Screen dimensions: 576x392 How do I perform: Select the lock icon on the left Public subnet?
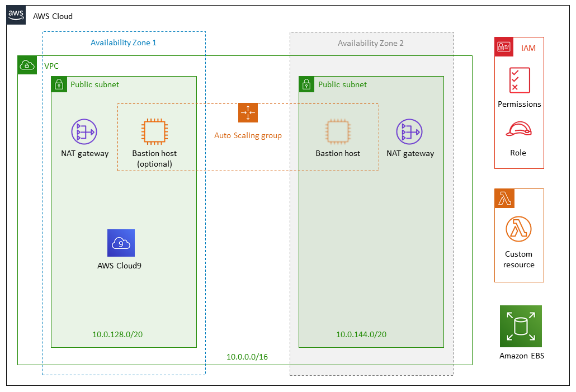(59, 84)
